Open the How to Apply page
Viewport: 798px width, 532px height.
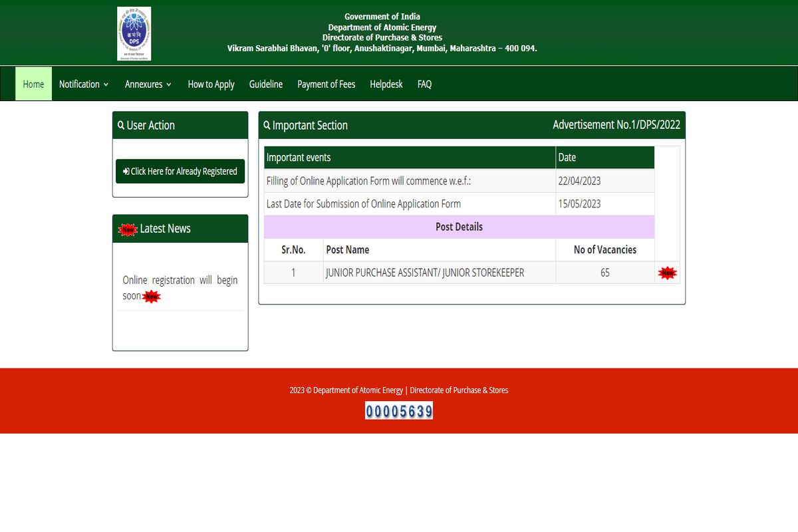coord(211,84)
